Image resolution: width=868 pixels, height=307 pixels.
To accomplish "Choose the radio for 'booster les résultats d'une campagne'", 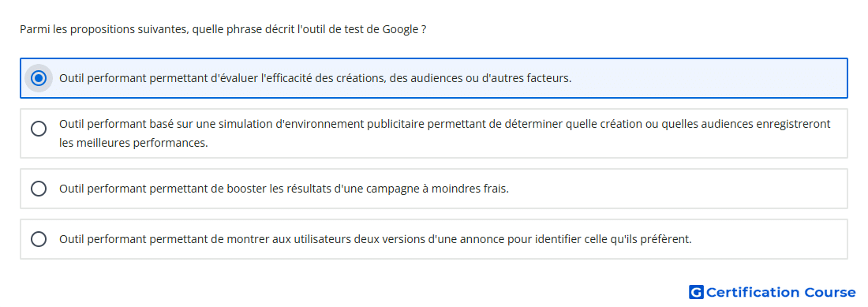I will (39, 189).
